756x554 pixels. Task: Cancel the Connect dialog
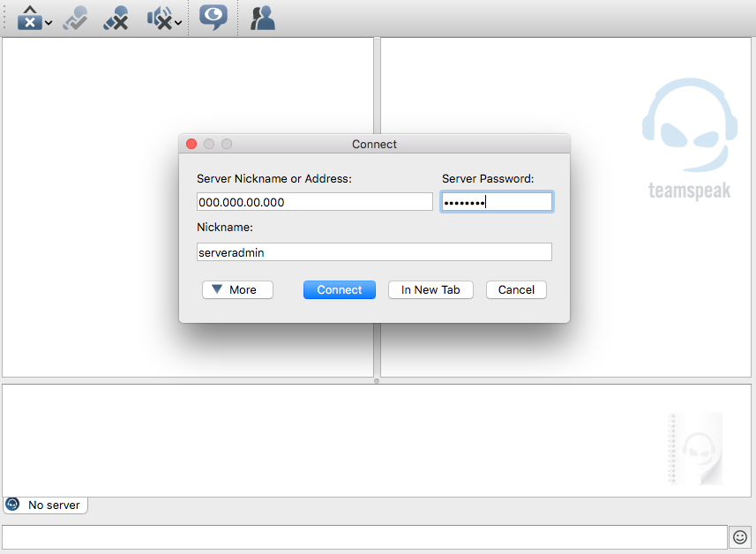(516, 289)
